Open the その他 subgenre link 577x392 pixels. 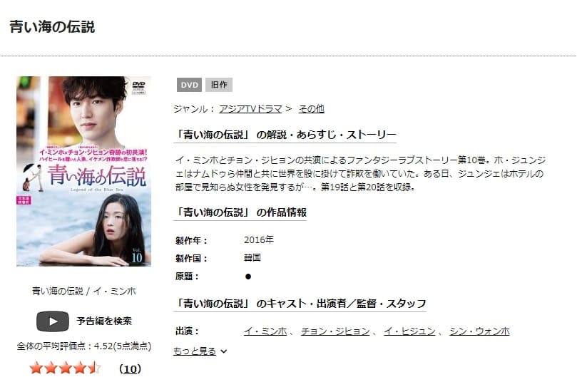coord(311,109)
